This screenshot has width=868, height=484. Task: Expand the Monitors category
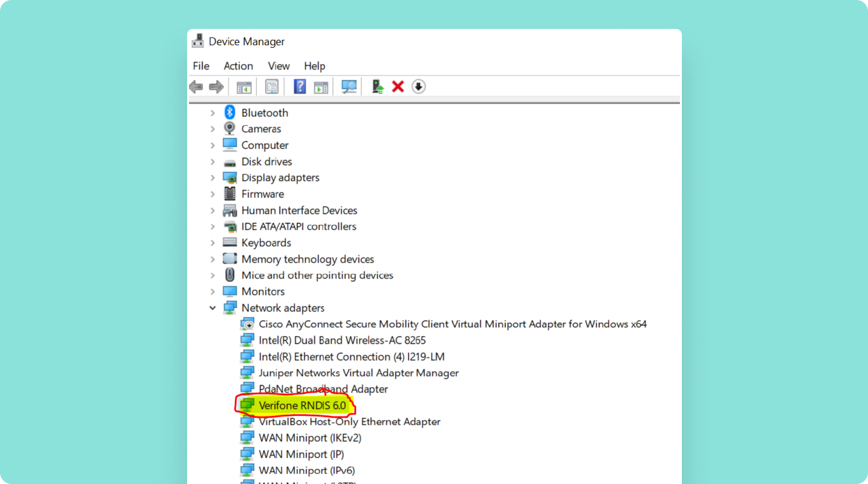213,292
